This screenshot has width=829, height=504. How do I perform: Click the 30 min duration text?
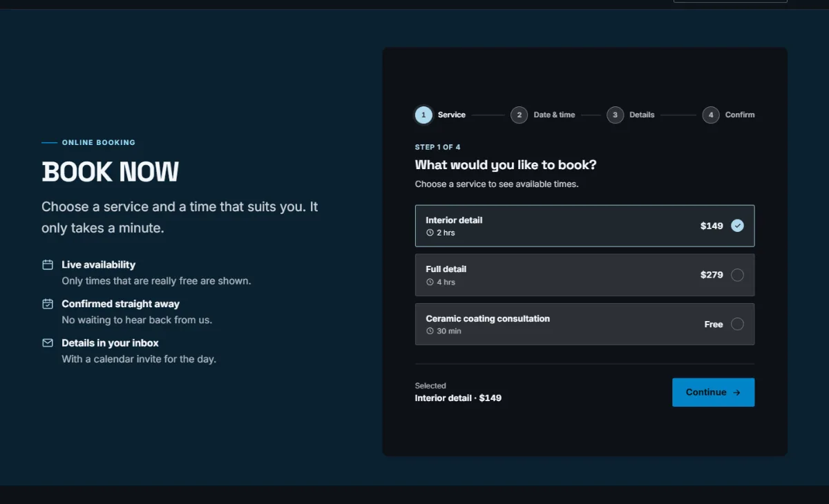pyautogui.click(x=449, y=331)
